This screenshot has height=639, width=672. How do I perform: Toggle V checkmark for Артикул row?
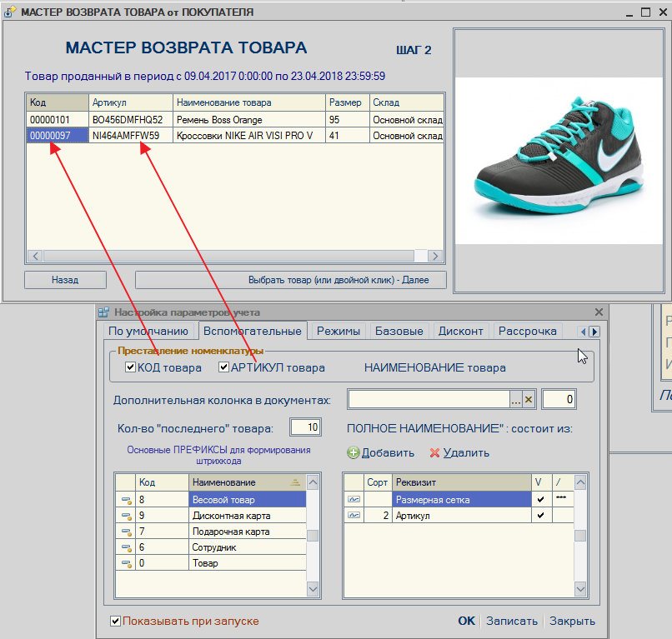tap(541, 515)
